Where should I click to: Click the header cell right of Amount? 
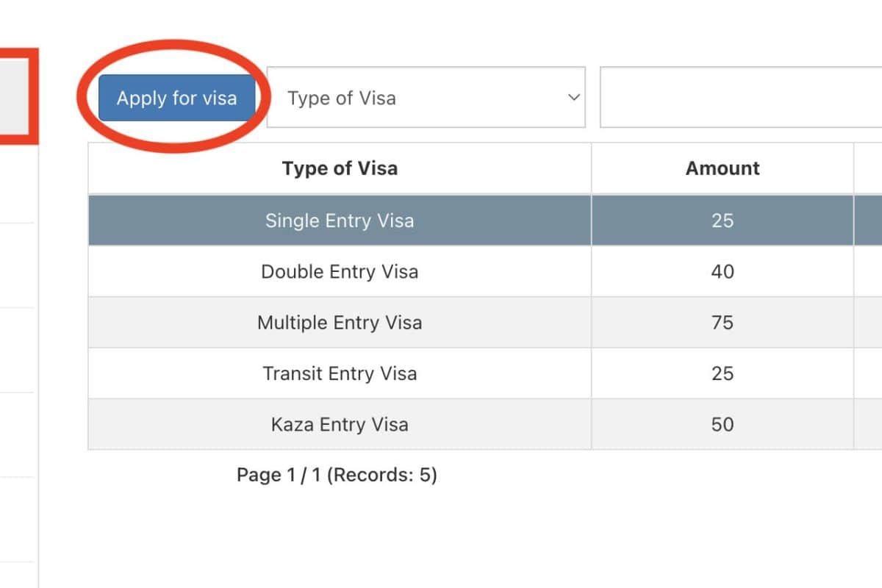(x=868, y=168)
